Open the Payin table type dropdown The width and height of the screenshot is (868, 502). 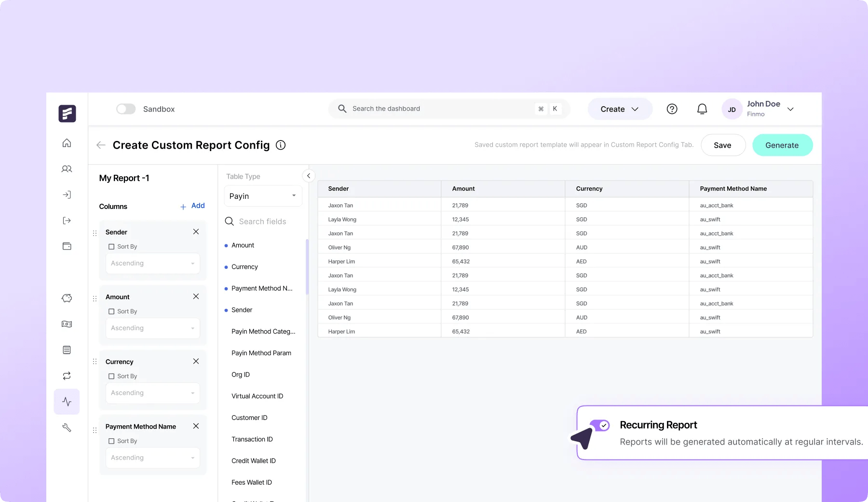click(x=263, y=196)
